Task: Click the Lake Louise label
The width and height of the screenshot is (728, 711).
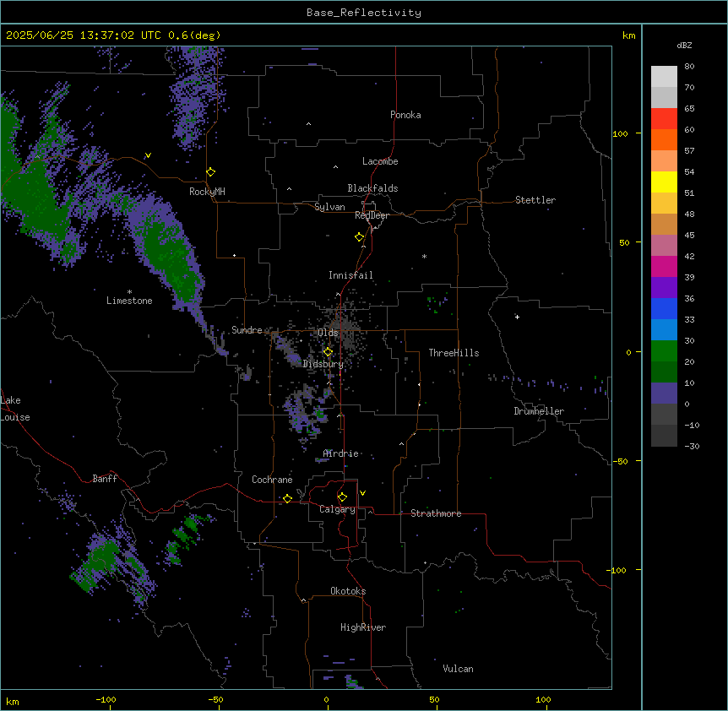Action: pos(15,409)
